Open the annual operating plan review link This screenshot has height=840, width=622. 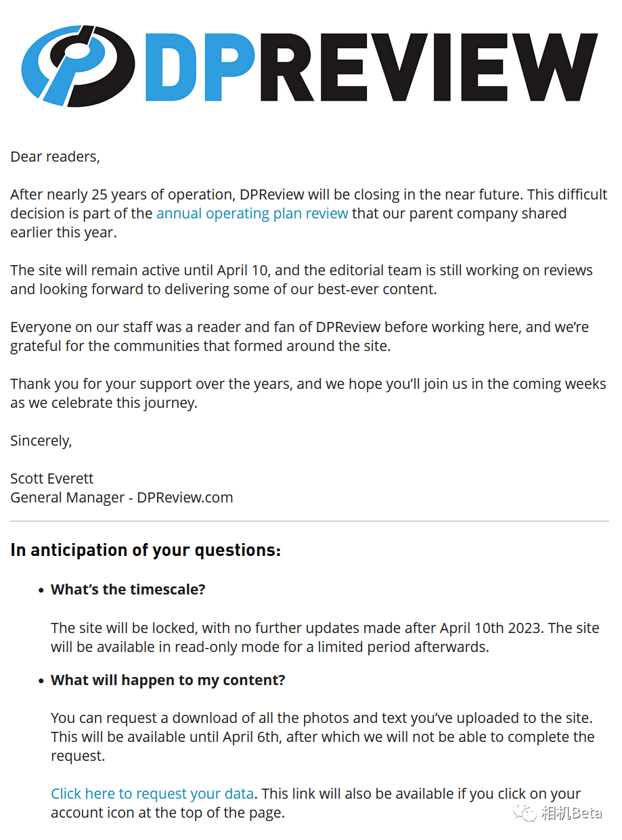click(252, 213)
